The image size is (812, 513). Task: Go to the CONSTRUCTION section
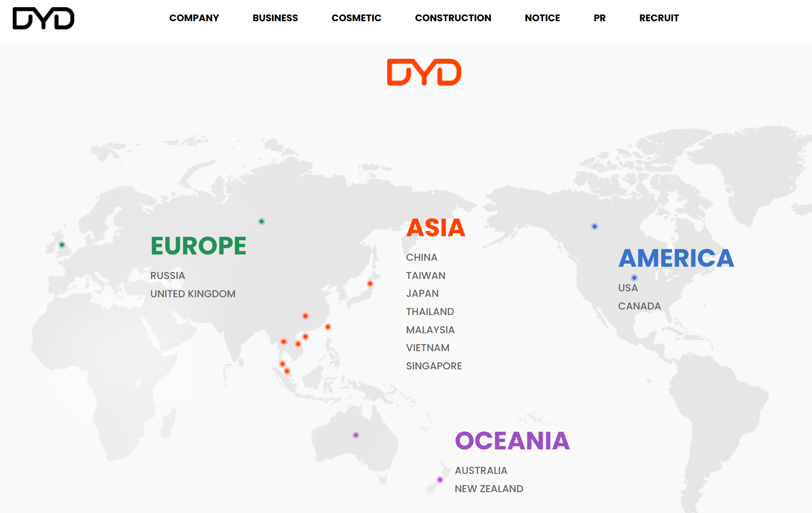pos(453,18)
